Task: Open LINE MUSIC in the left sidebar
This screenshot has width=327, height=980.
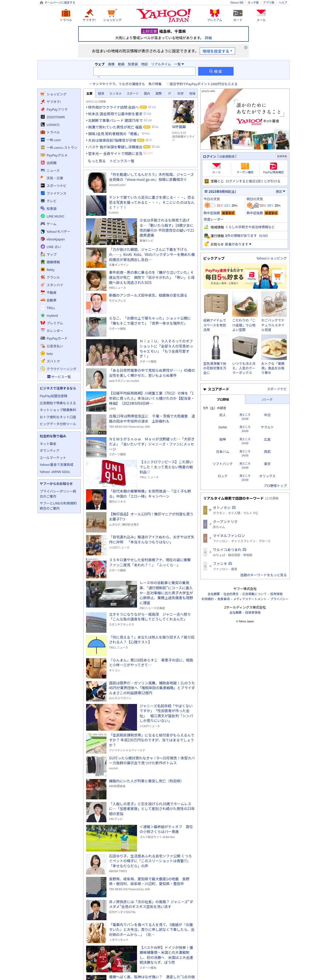Action: click(55, 217)
